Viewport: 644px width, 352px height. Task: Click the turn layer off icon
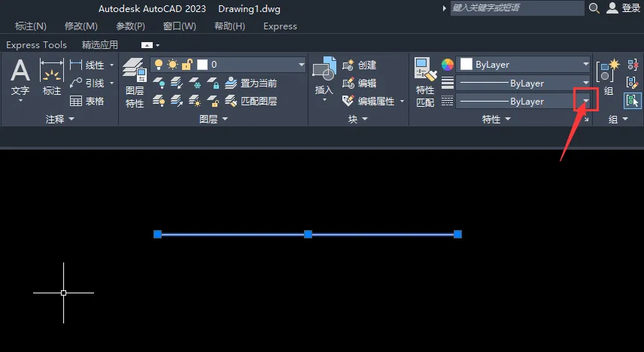point(159,83)
